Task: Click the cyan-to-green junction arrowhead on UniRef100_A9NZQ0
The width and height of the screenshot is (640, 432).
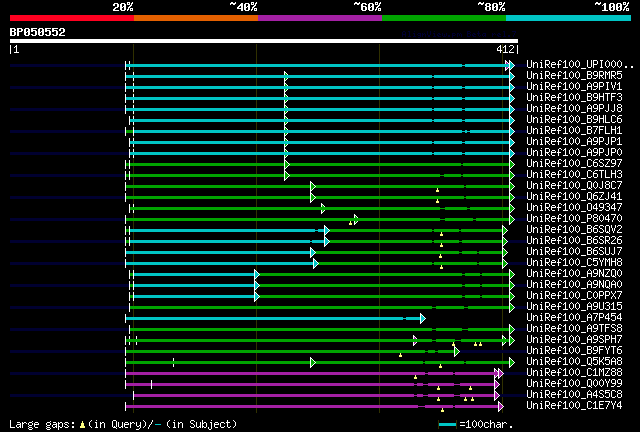Action: (x=257, y=274)
